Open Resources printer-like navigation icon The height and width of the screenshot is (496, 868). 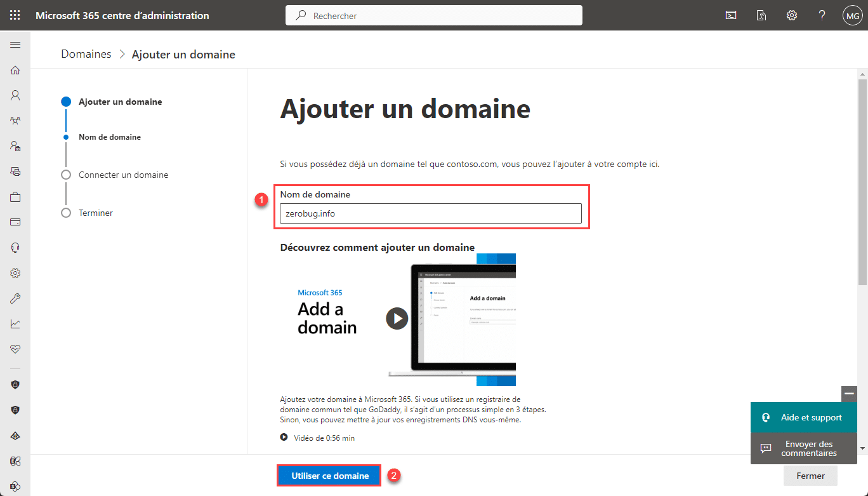(15, 171)
